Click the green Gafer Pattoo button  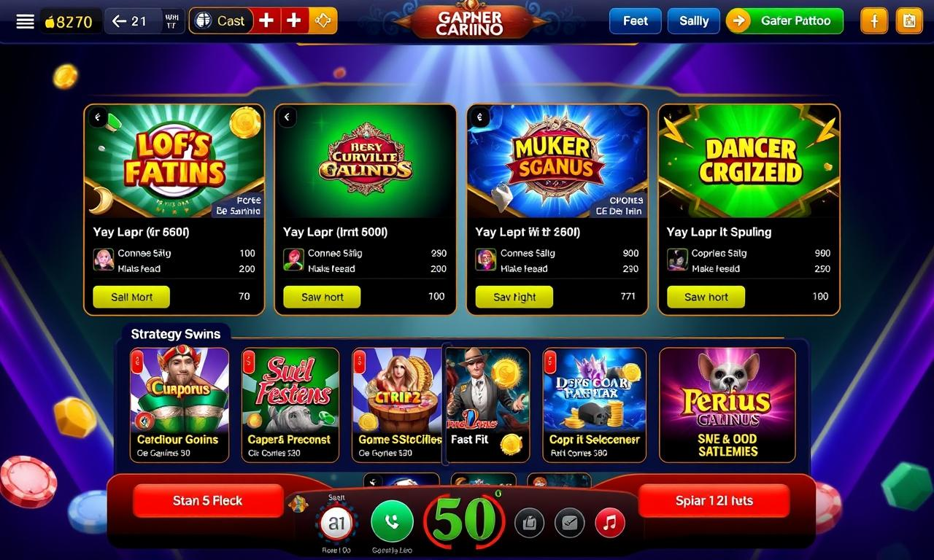(x=784, y=21)
